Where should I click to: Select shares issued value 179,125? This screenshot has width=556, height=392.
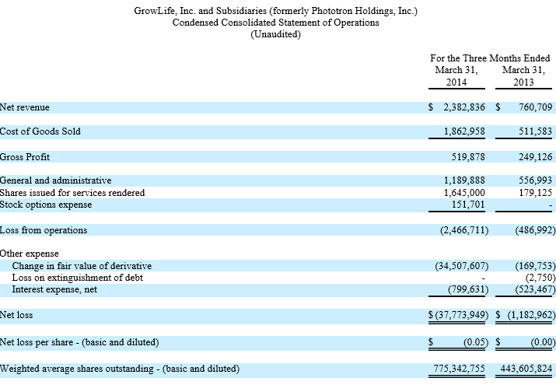[x=536, y=193]
